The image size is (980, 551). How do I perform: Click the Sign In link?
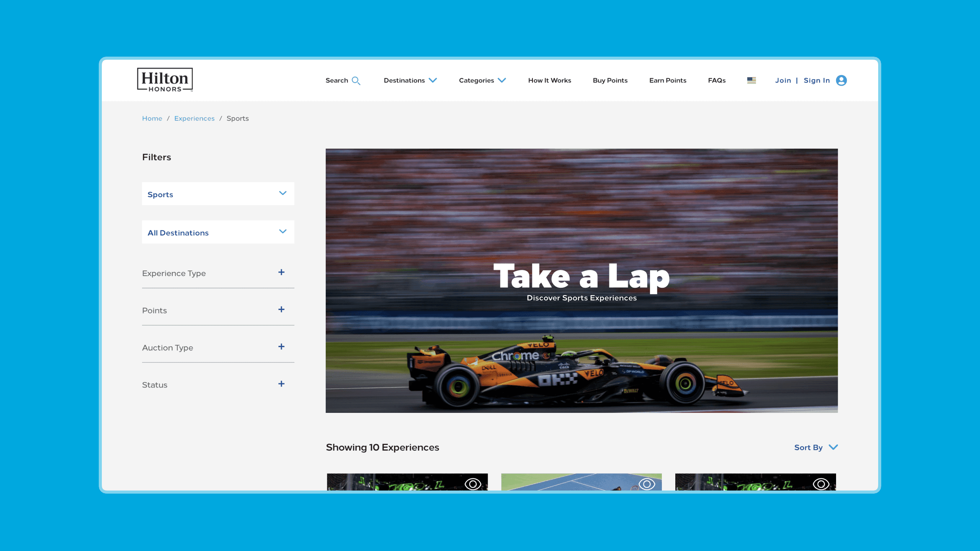(817, 80)
